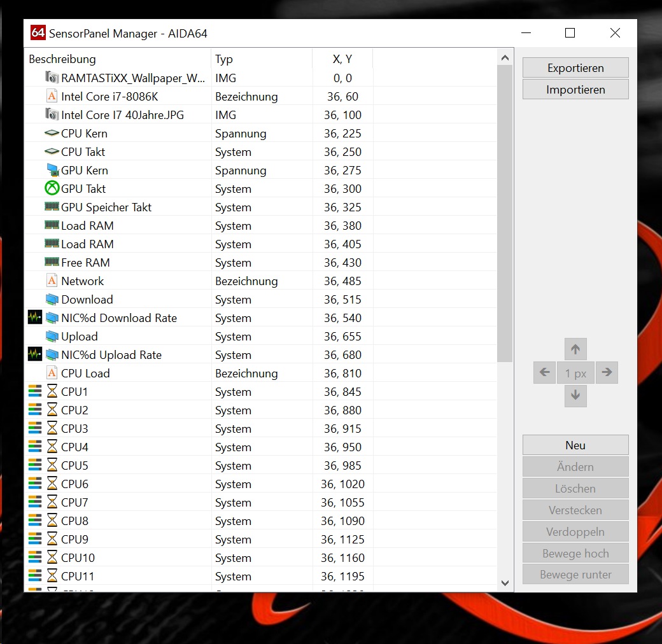The height and width of the screenshot is (644, 662).
Task: Click the Löschen button
Action: point(575,488)
